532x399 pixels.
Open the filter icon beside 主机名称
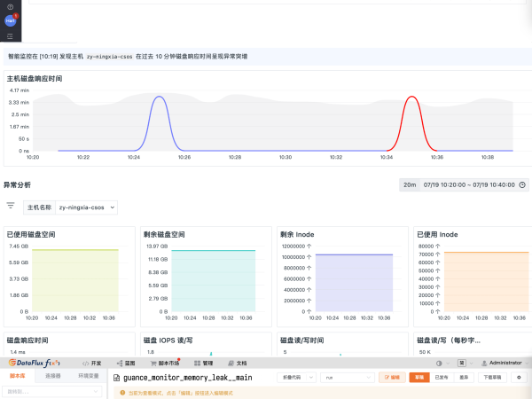click(x=11, y=206)
